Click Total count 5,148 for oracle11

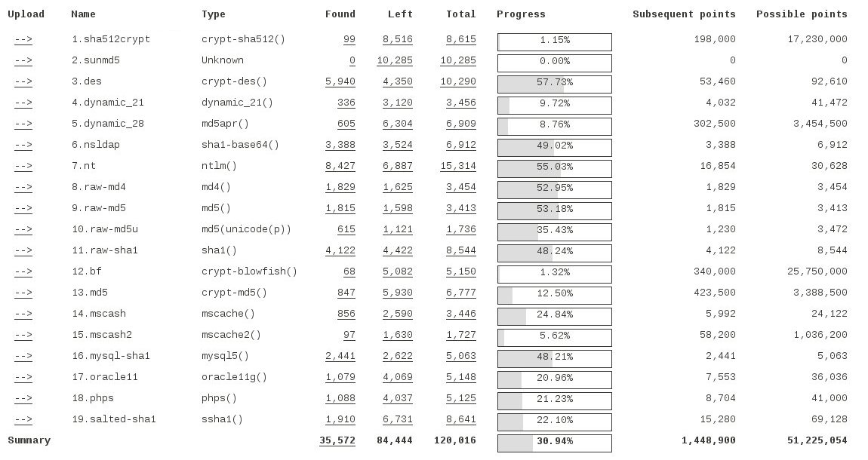[x=460, y=377]
